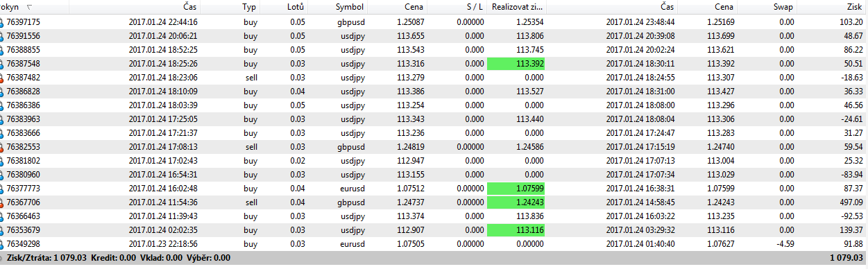868x269 pixels.
Task: Click the buy icon for order 76349298
Action: tap(2, 244)
